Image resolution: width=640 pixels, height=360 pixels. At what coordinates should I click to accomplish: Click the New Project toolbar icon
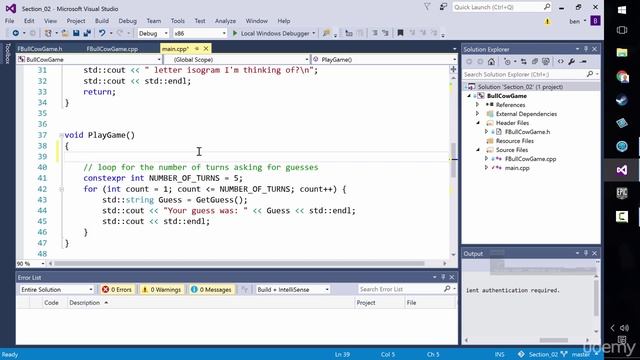[48, 33]
